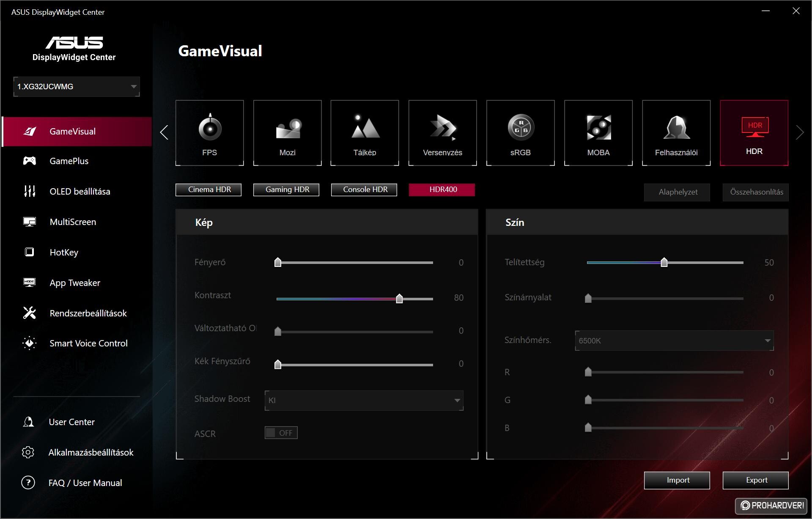Click the Export button
This screenshot has width=812, height=519.
(x=756, y=481)
